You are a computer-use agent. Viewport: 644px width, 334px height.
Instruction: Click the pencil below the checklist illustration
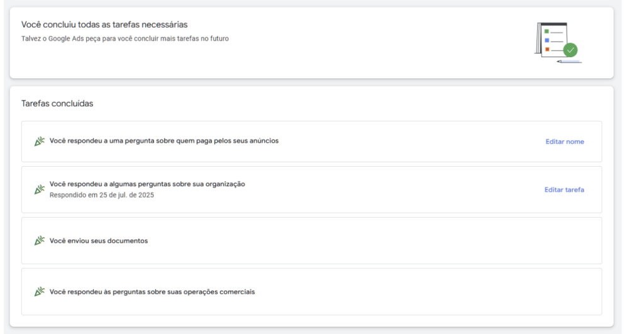(569, 62)
